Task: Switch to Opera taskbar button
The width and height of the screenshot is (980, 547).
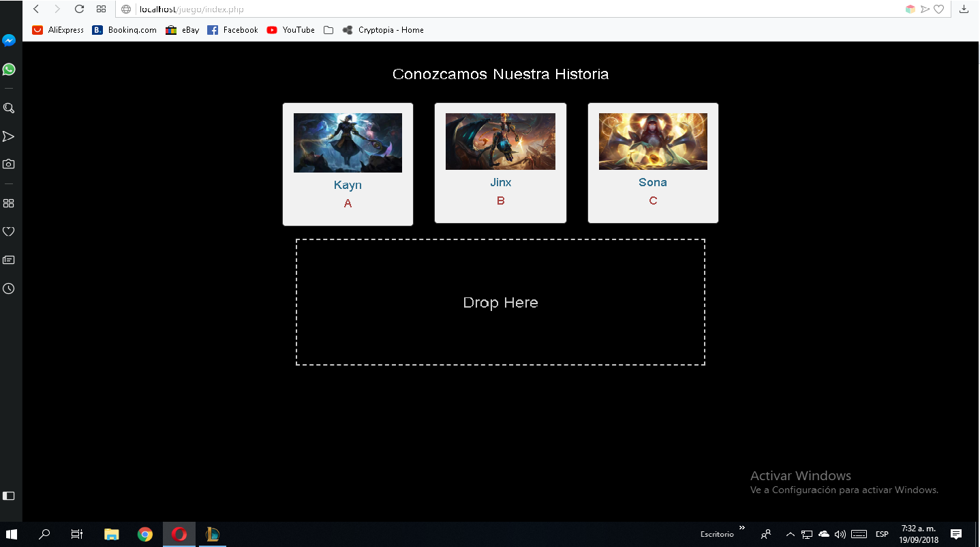Action: [x=179, y=534]
